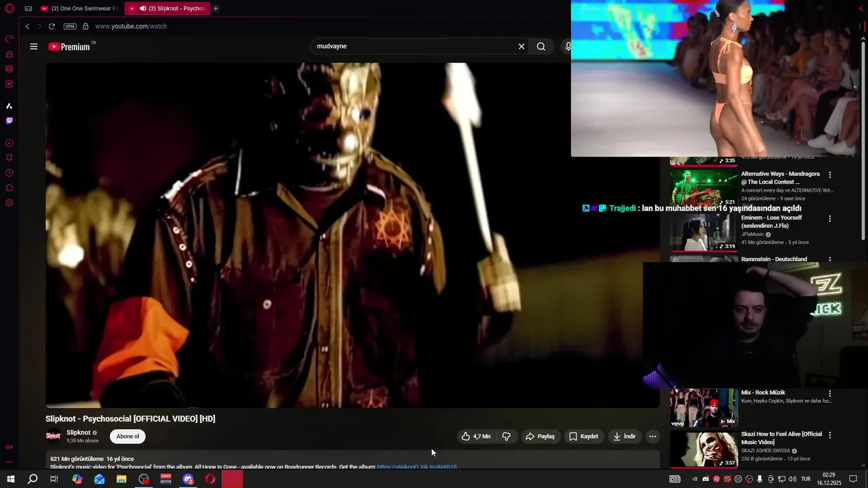Open Skazi How to Feel Alive title
Viewport: 868px width, 488px height.
[781, 438]
